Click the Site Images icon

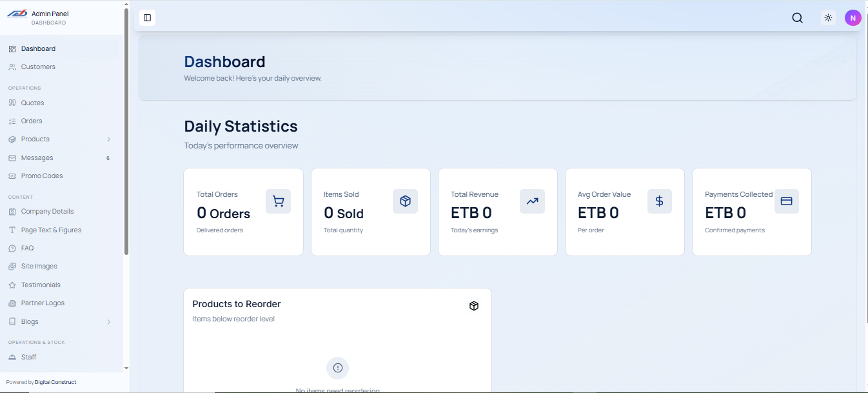12,267
